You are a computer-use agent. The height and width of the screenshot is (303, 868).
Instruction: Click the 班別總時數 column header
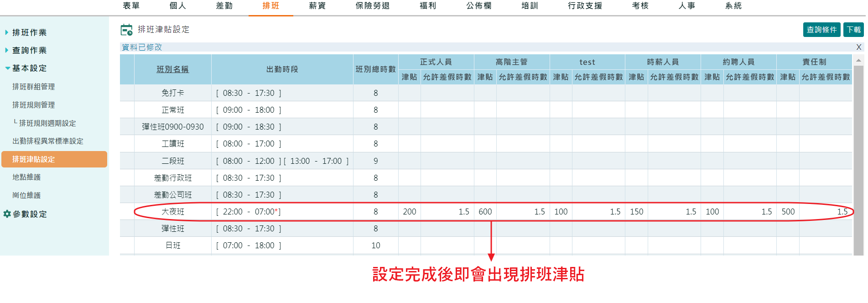376,69
